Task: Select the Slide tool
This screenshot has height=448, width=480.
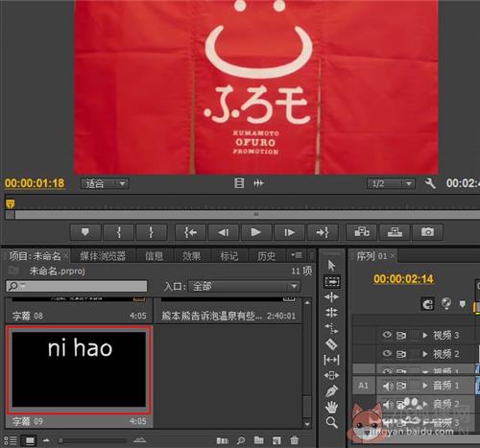Action: 331,375
